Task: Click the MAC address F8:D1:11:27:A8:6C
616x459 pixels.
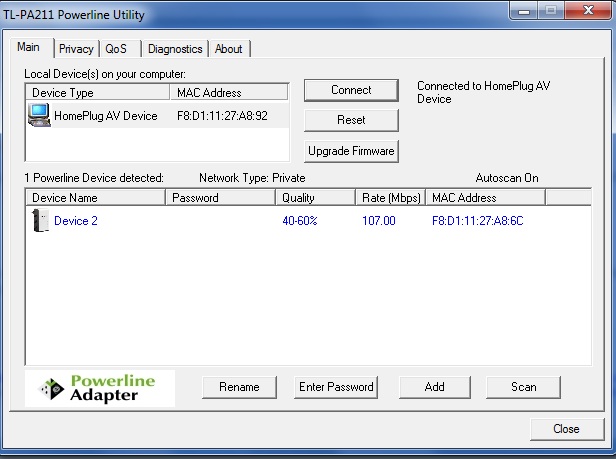Action: tap(478, 221)
